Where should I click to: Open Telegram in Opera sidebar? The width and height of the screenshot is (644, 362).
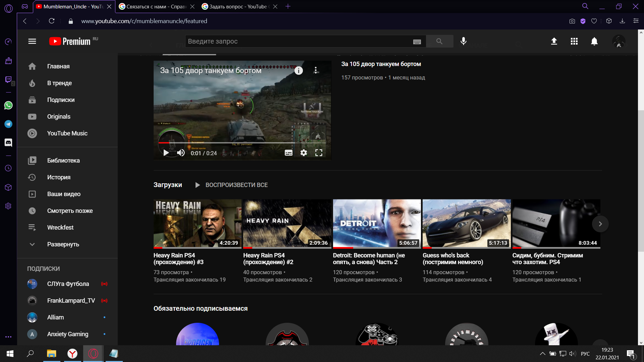[x=8, y=124]
